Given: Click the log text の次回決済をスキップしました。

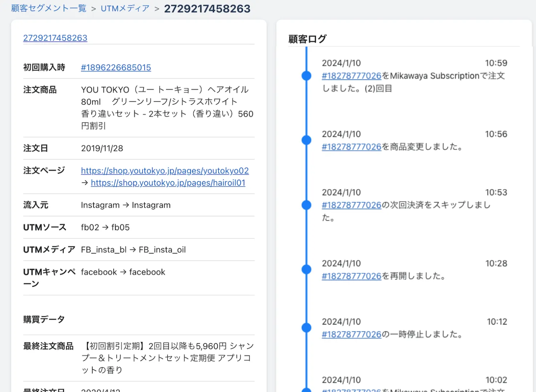Looking at the screenshot, I should pyautogui.click(x=406, y=211).
